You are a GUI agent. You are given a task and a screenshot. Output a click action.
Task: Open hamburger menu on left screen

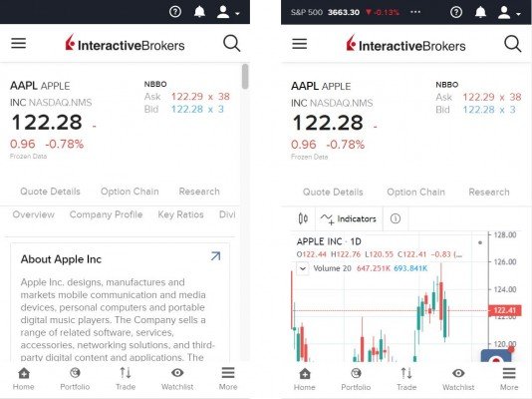pos(18,44)
